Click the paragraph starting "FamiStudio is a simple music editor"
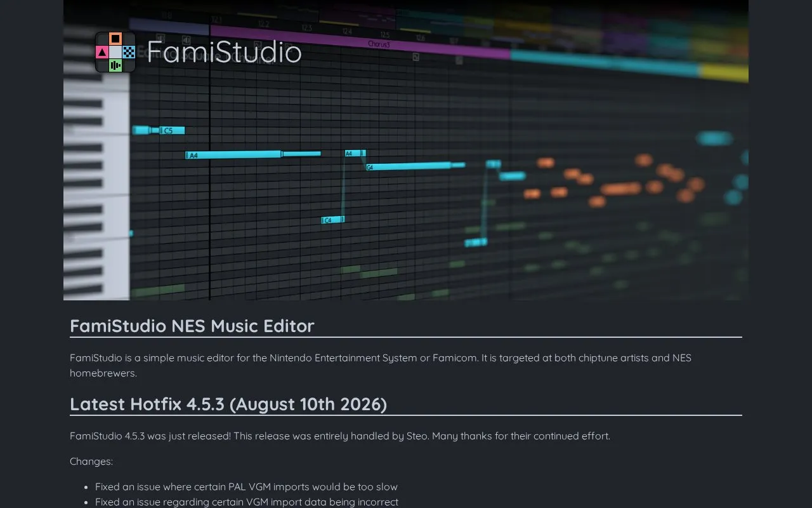This screenshot has width=812, height=508. click(x=381, y=365)
